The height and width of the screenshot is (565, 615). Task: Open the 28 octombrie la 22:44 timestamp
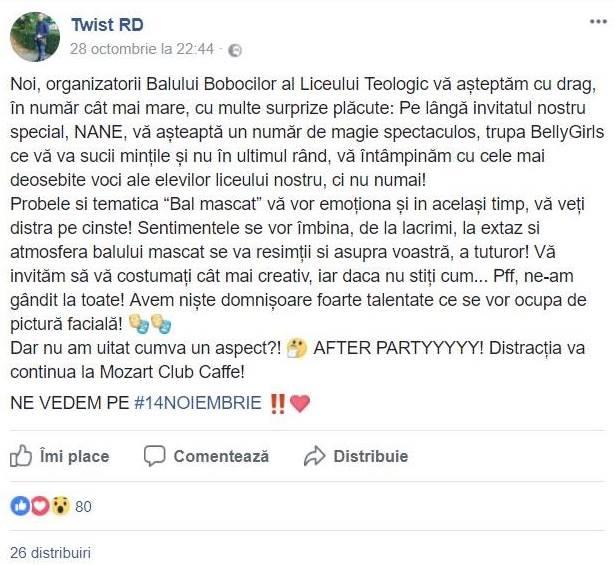pos(143,48)
